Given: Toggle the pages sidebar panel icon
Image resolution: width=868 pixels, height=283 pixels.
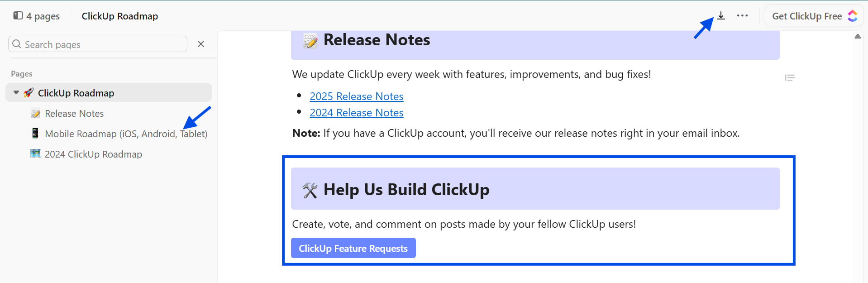Looking at the screenshot, I should click(x=18, y=16).
